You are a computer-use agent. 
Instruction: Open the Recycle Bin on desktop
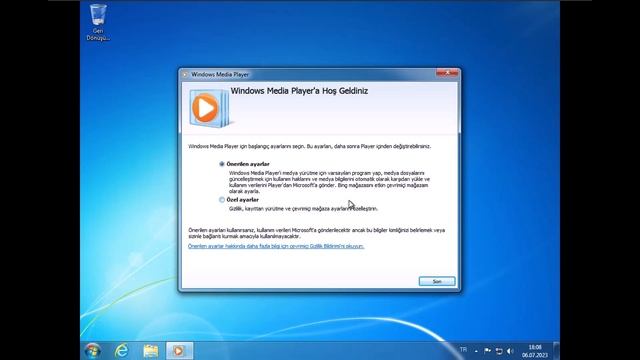(98, 22)
